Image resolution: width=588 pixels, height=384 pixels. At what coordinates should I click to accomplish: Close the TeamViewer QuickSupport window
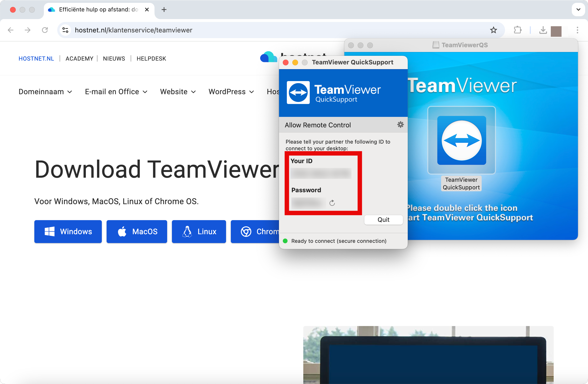[286, 62]
